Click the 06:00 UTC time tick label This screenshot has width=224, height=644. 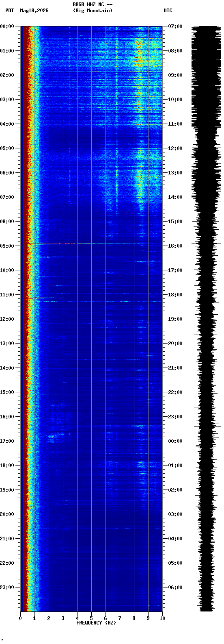click(175, 587)
